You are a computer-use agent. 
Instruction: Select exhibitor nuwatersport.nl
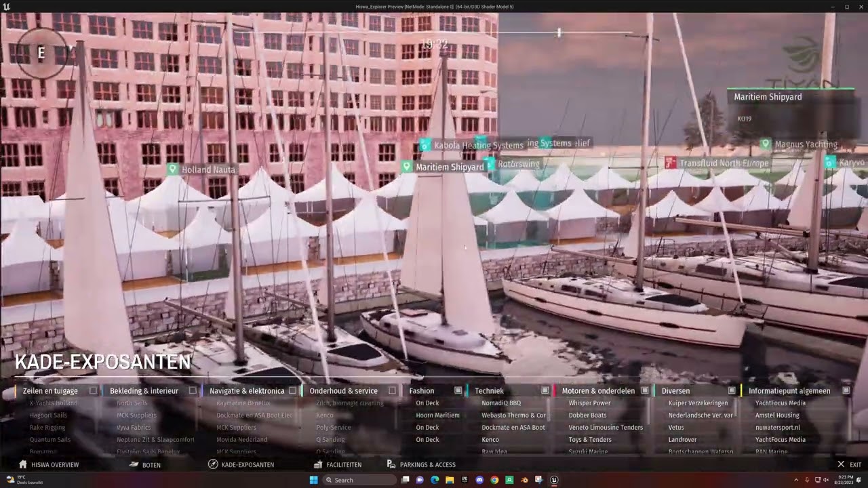[778, 427]
